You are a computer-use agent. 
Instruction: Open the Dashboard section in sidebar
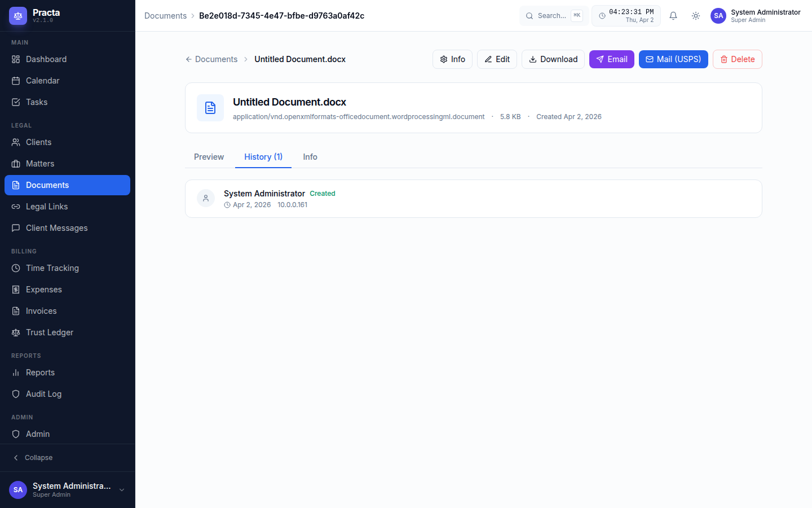tap(46, 59)
